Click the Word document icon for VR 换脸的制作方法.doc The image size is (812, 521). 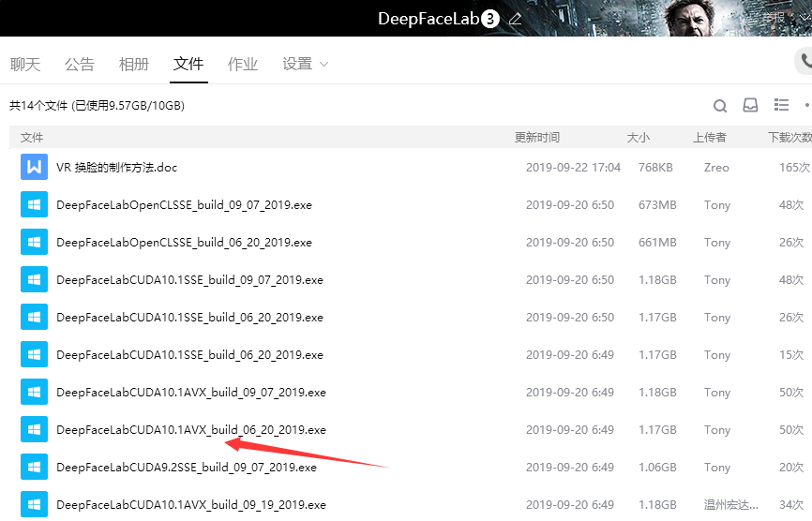(34, 167)
